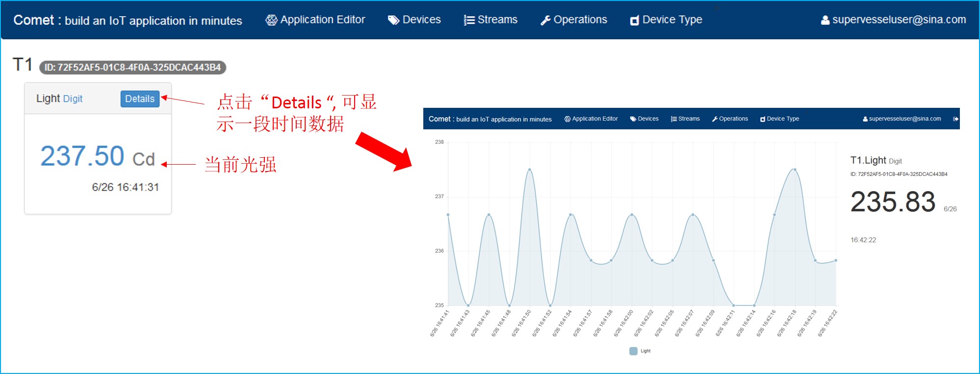
Task: Click the 6/26 16:42:22 x-axis label
Action: (x=827, y=324)
